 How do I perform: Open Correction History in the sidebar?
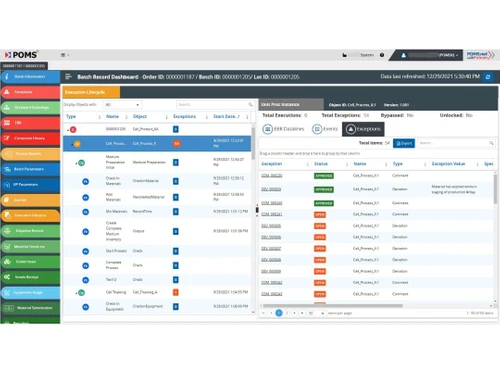click(30, 138)
